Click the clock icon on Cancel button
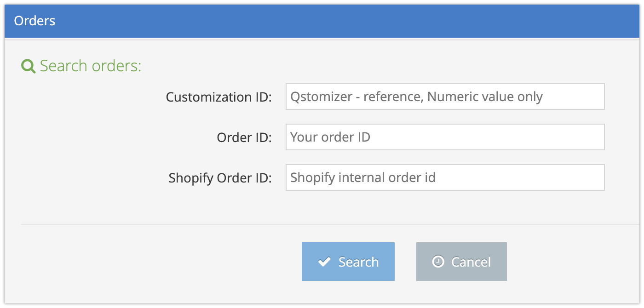The height and width of the screenshot is (308, 644). (438, 262)
